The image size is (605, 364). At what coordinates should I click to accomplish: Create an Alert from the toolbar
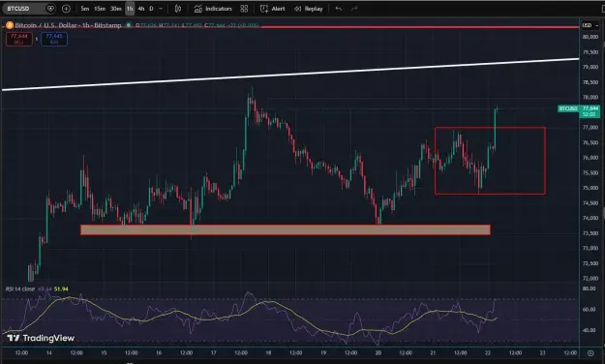[x=272, y=9]
